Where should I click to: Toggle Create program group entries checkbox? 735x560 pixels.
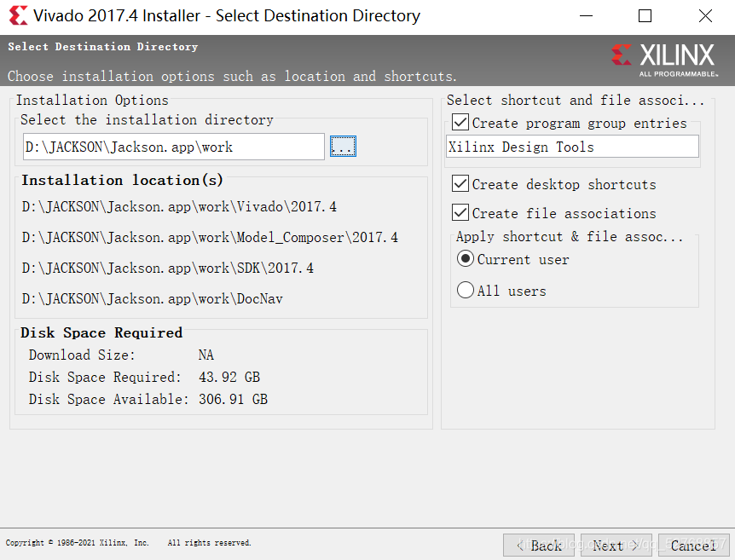(x=460, y=122)
